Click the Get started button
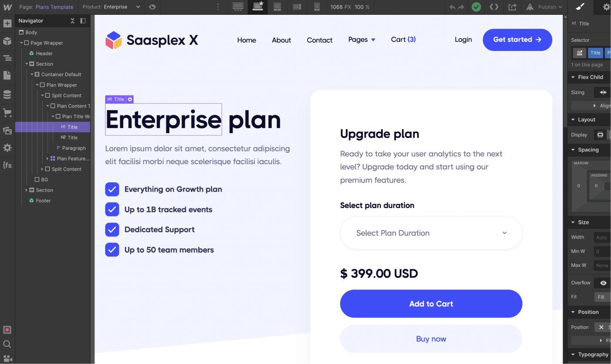The width and height of the screenshot is (611, 364). (x=517, y=40)
